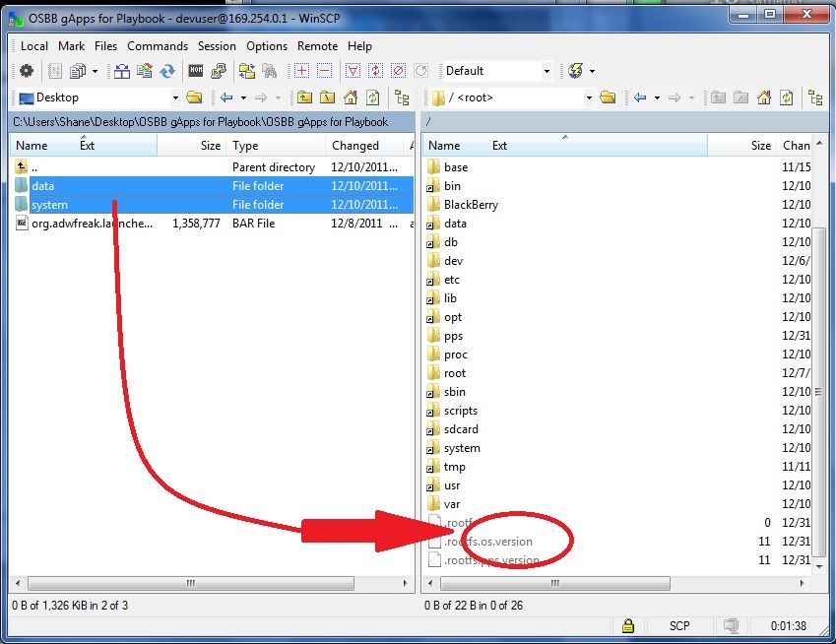Go to local root directory icon

click(x=327, y=97)
